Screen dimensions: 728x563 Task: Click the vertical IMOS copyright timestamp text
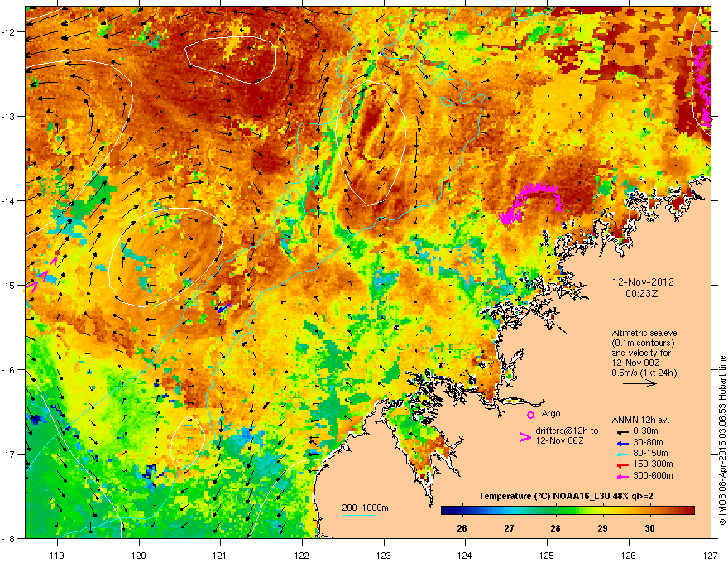(722, 440)
